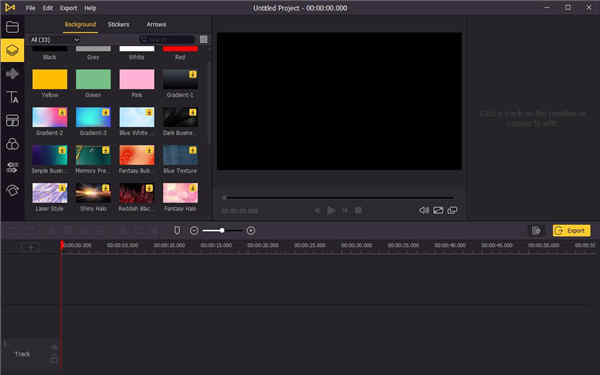Viewport: 600px width, 375px height.
Task: Zoom in the timeline with plus icon
Action: click(251, 230)
